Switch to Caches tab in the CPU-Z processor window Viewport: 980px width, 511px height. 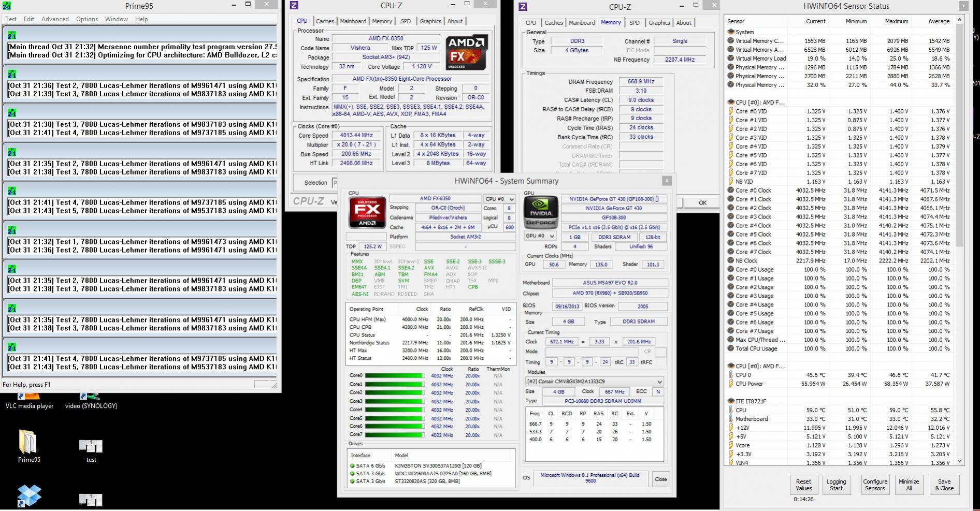click(x=325, y=21)
